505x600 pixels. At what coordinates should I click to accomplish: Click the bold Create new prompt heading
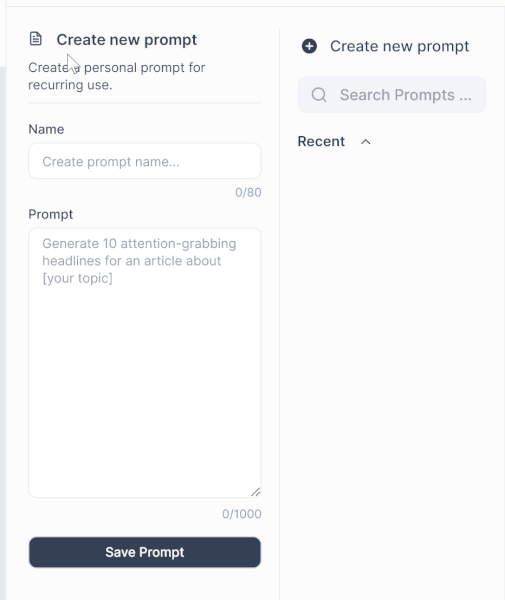[127, 40]
